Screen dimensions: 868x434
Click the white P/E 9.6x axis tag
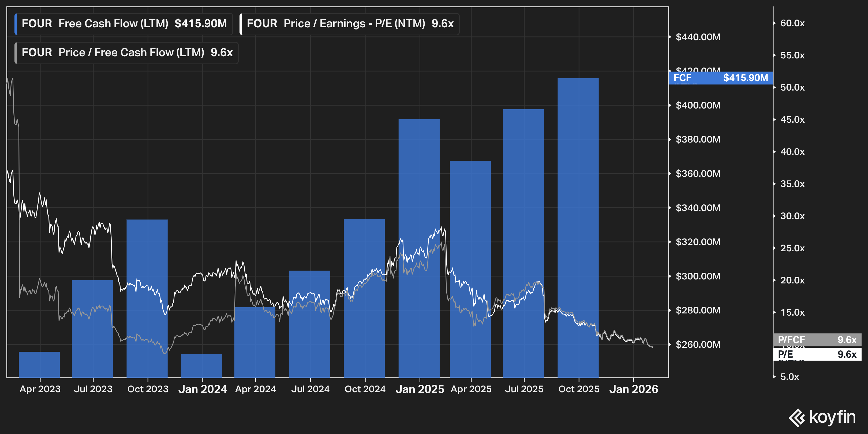[x=817, y=354]
